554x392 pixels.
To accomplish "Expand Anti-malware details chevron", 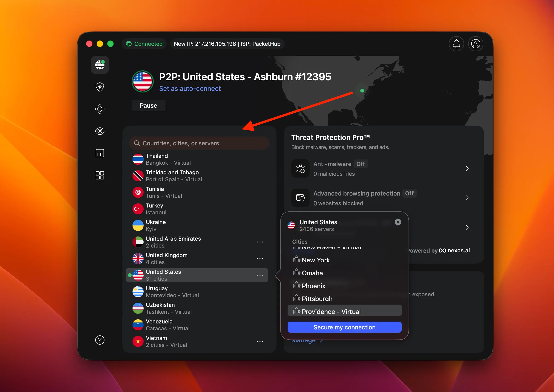I will pos(467,168).
